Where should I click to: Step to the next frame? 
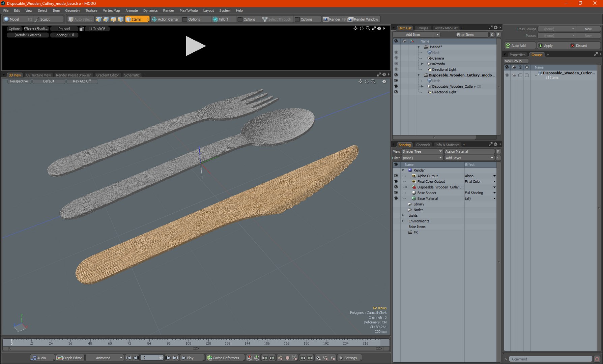coord(168,358)
